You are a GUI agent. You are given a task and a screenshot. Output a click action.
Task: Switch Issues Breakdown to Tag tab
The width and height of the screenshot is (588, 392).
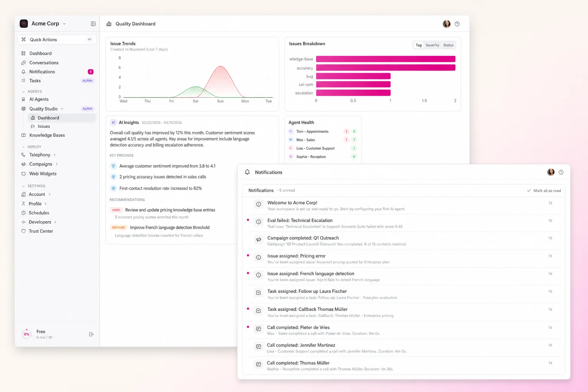[418, 45]
